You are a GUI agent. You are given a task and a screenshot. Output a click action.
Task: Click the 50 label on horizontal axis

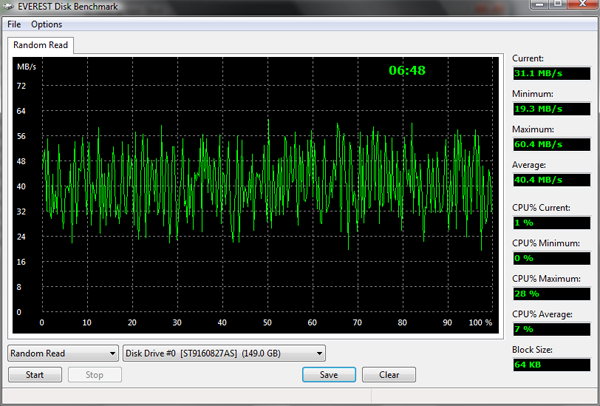(x=267, y=323)
